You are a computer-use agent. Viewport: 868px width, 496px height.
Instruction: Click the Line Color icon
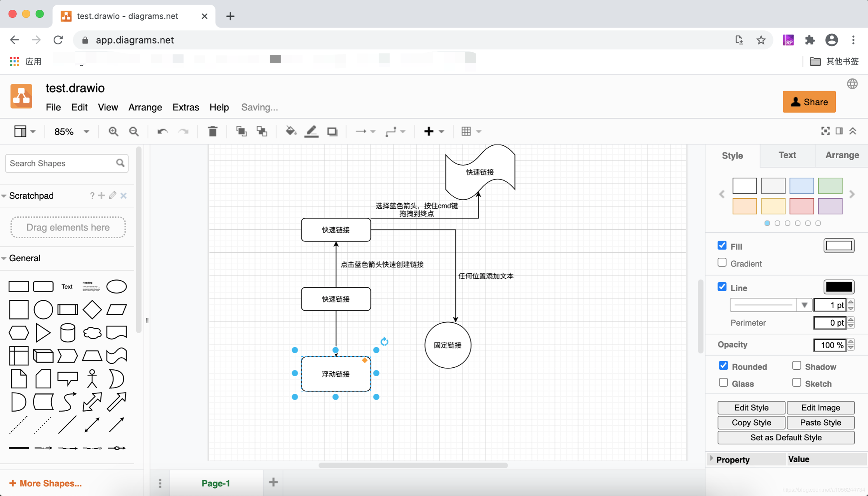[311, 131]
